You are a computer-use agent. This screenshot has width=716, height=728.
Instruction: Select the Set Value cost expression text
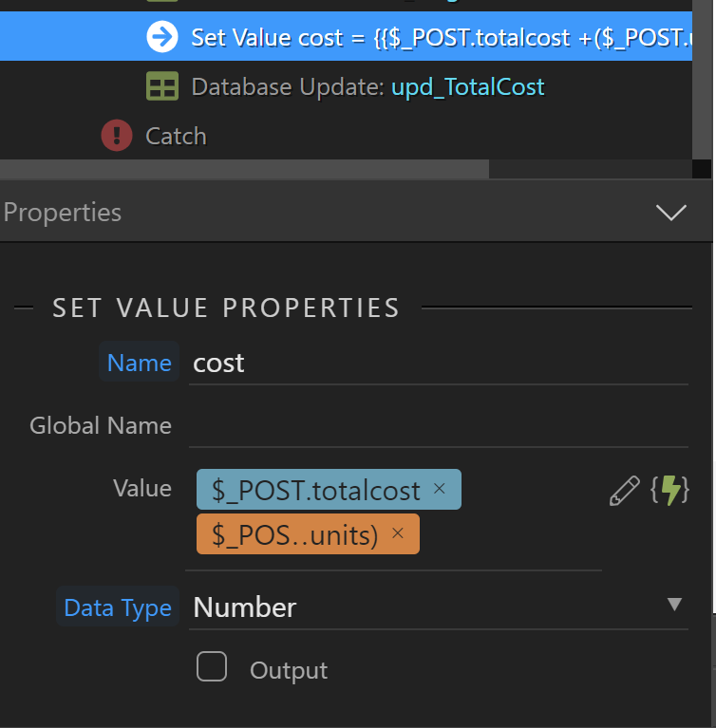(437, 37)
